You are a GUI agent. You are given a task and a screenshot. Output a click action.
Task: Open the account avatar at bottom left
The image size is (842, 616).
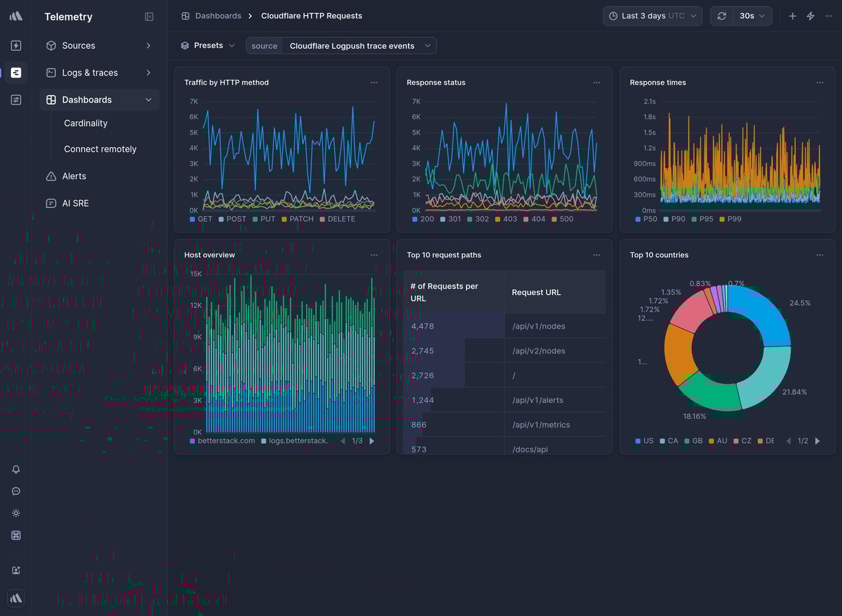coord(16,598)
